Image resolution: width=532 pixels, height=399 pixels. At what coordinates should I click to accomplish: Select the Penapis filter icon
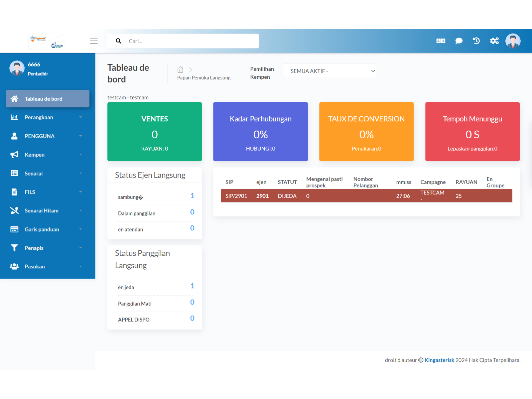coord(14,248)
